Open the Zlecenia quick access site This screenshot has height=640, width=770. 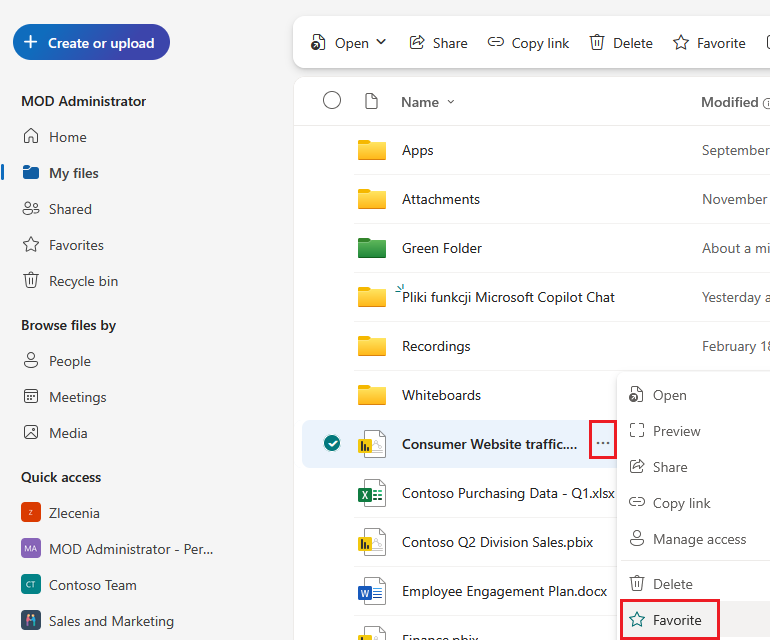click(x=60, y=513)
